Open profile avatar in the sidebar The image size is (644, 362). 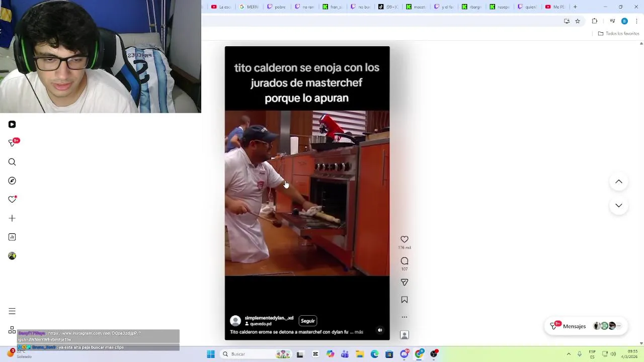[12, 256]
